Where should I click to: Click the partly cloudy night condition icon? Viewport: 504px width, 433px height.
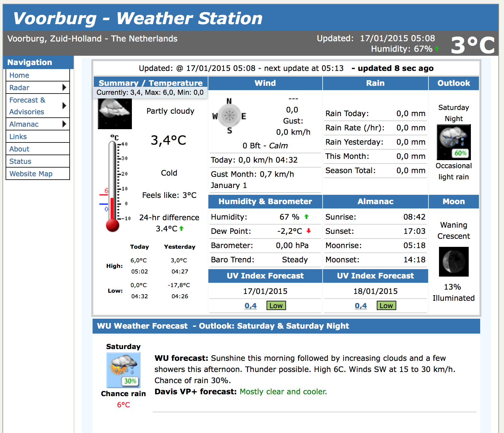click(x=115, y=113)
